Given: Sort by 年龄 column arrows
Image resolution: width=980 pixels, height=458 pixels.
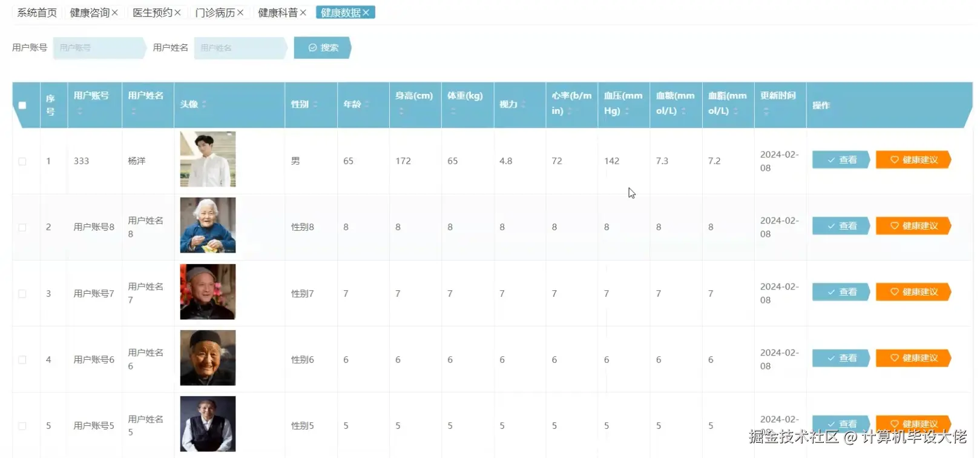Looking at the screenshot, I should [367, 105].
